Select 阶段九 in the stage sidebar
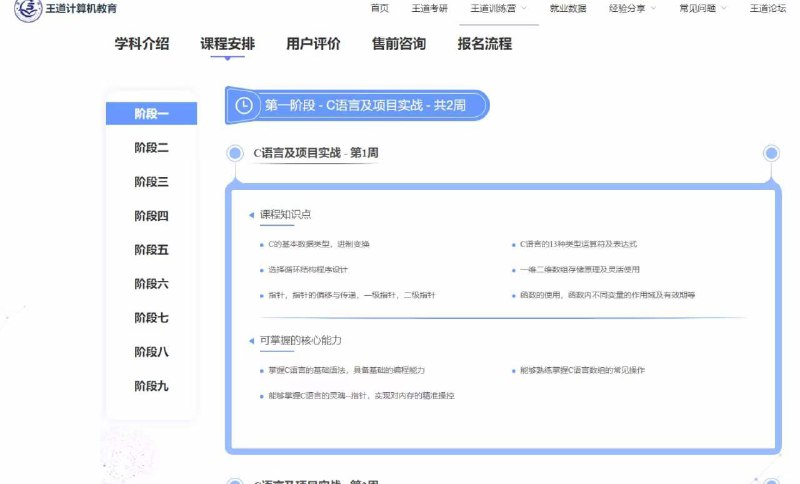The height and width of the screenshot is (484, 800). [152, 386]
